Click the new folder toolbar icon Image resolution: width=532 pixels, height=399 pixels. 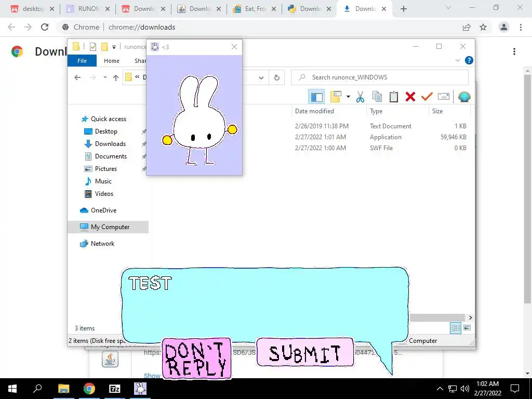pyautogui.click(x=336, y=97)
